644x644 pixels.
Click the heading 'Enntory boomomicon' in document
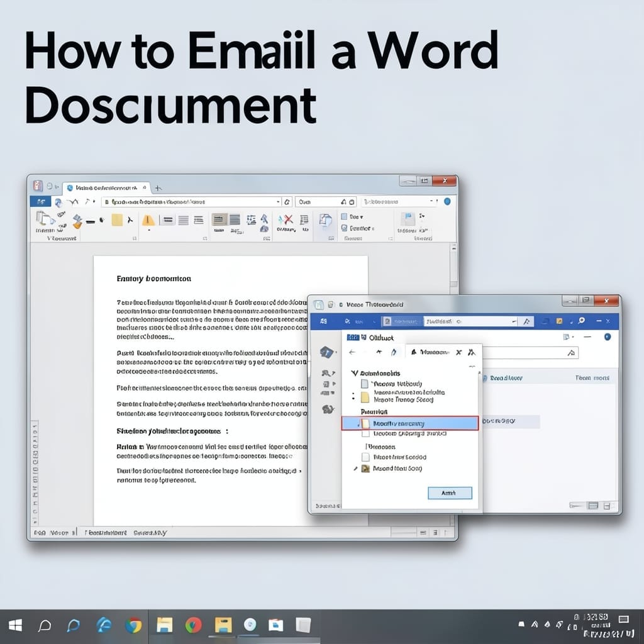coord(153,279)
